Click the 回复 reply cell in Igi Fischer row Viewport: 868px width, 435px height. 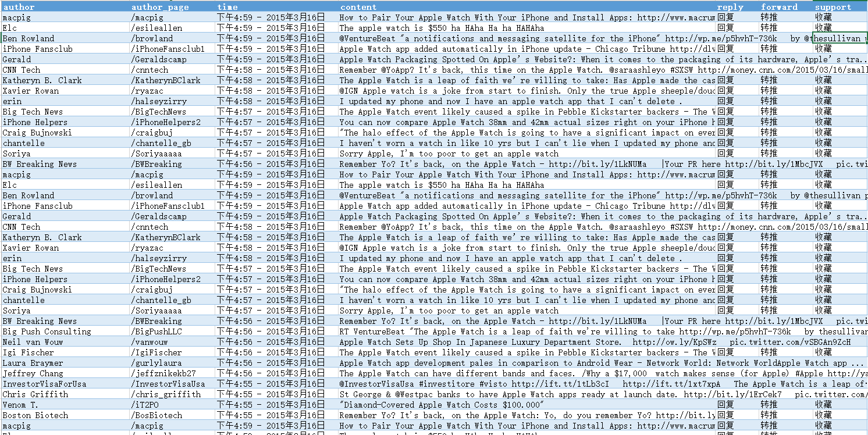(737, 352)
